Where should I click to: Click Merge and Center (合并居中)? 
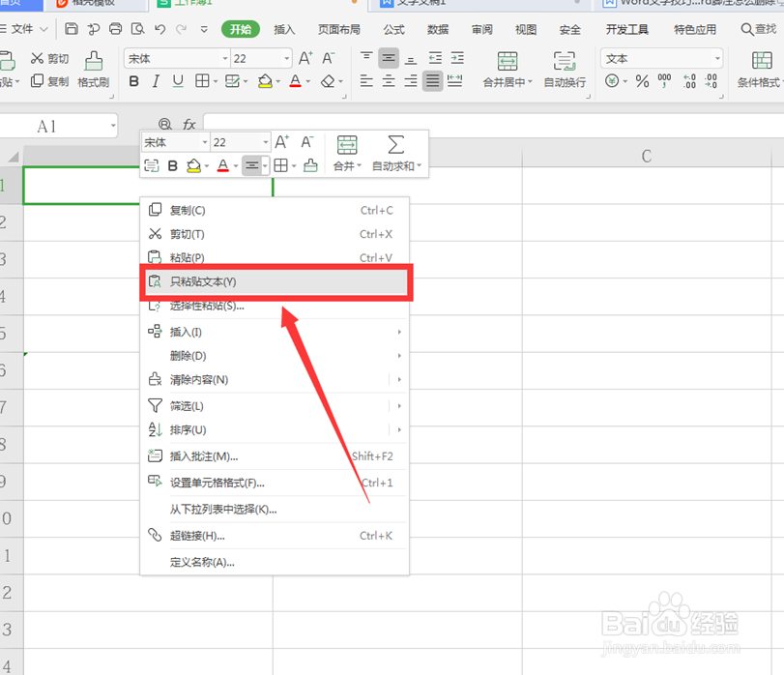pos(508,69)
